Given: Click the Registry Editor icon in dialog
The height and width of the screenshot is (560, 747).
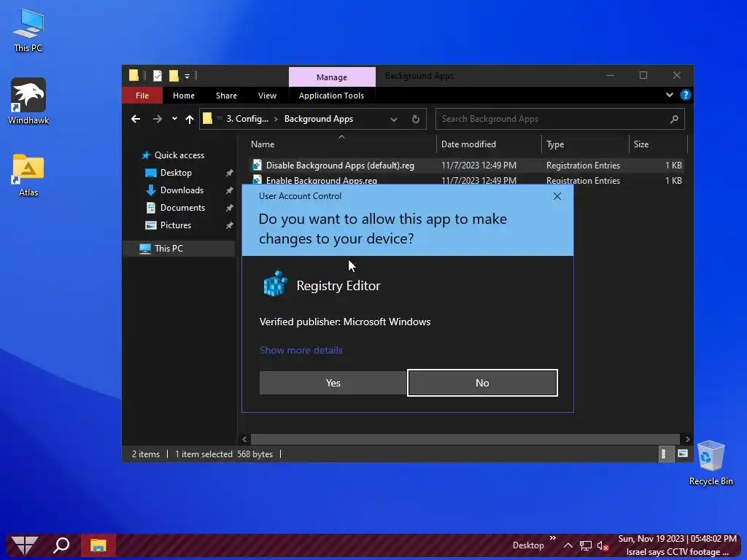Looking at the screenshot, I should [x=275, y=284].
